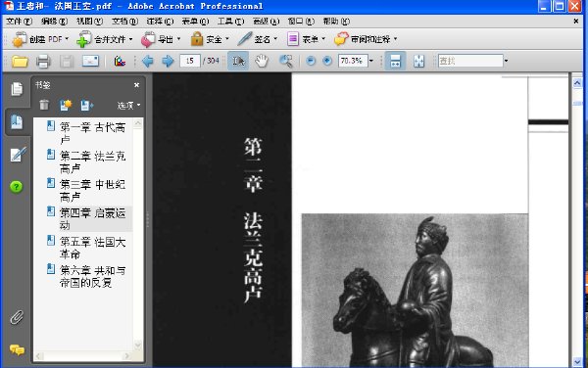Select bookmark 第五章 法国大革命
Viewport: 588px width, 368px height.
point(92,248)
